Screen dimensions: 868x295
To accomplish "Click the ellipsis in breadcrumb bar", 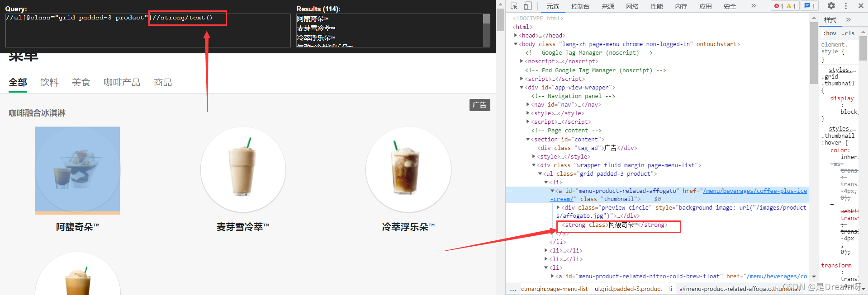I will click(513, 289).
